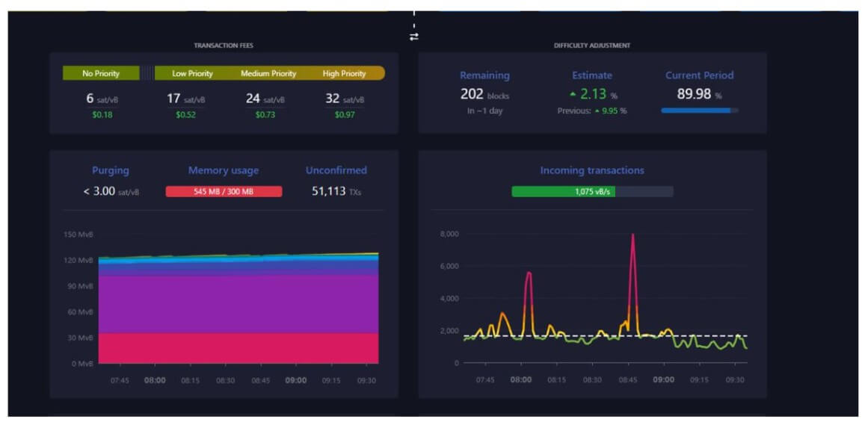The image size is (868, 422).
Task: Click the Current Period blue progress bar
Action: [699, 111]
